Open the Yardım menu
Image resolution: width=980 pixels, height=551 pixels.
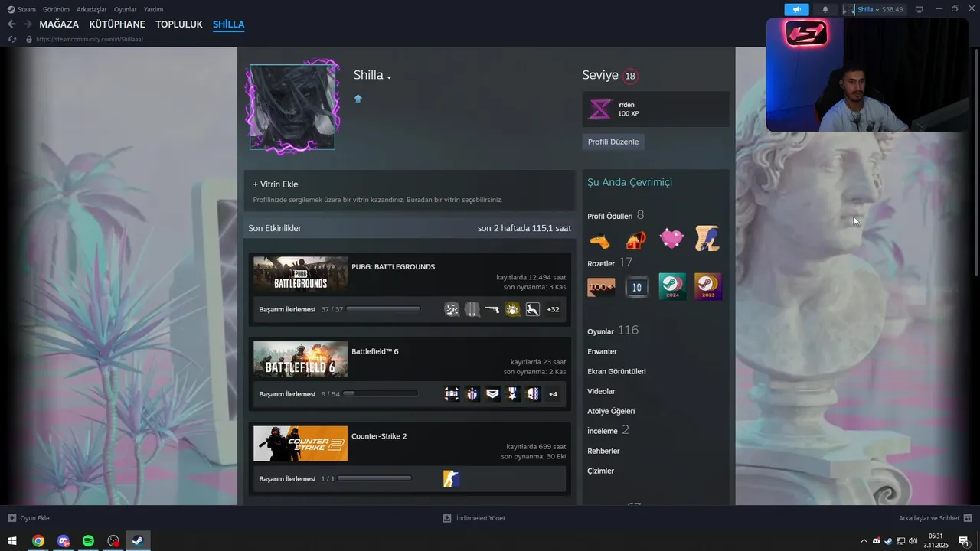point(153,9)
